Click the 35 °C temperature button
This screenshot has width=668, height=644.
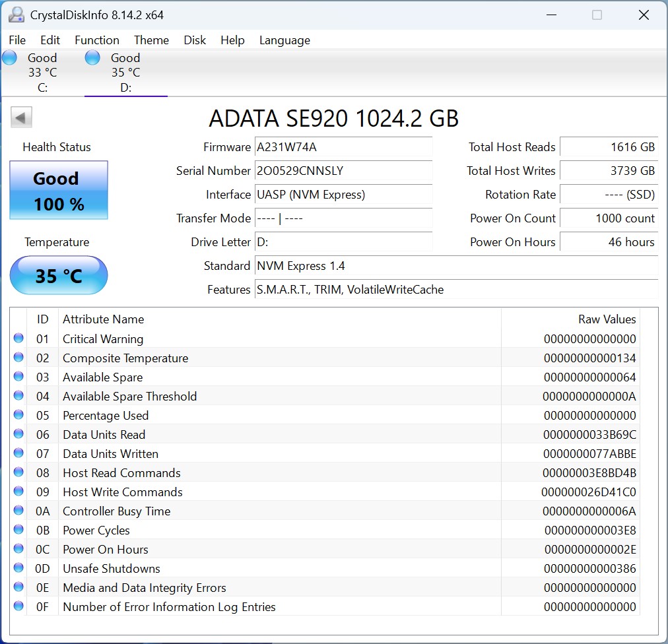[59, 275]
